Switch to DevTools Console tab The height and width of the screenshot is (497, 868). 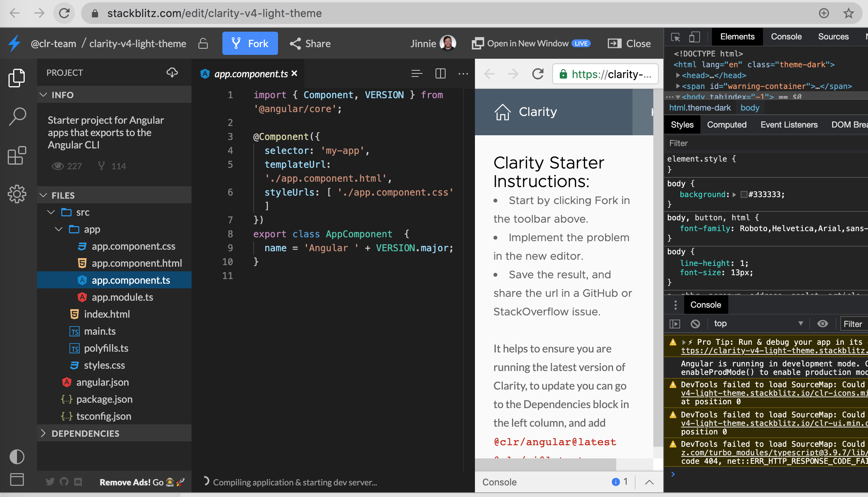click(786, 37)
